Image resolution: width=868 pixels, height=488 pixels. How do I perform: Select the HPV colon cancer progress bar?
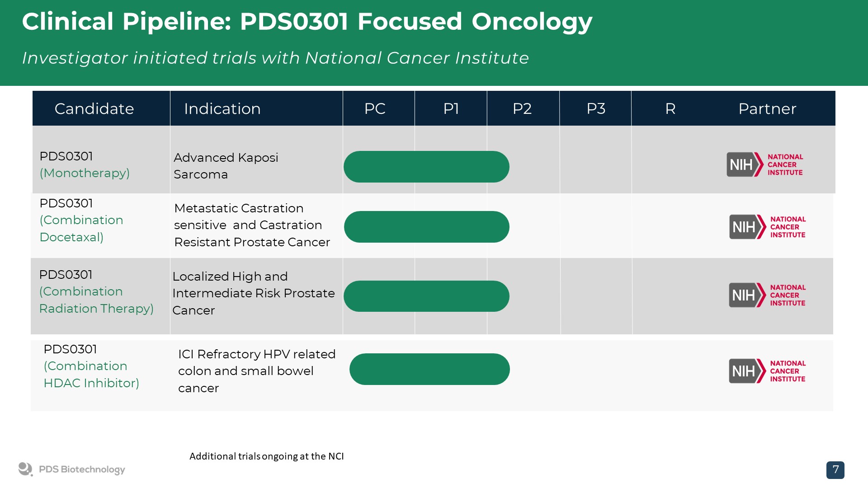(x=429, y=369)
